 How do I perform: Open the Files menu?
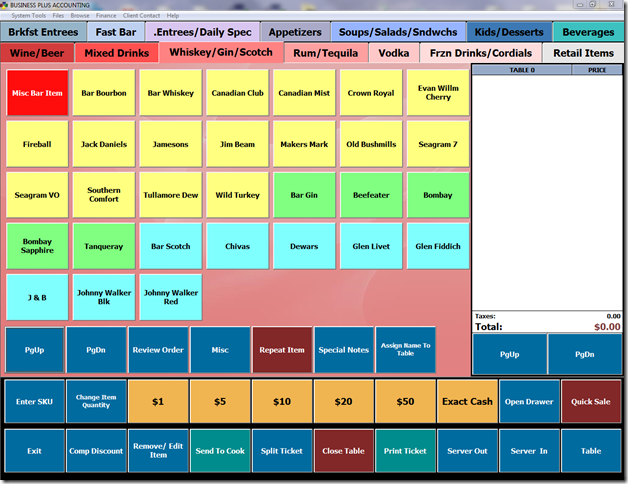(x=58, y=16)
